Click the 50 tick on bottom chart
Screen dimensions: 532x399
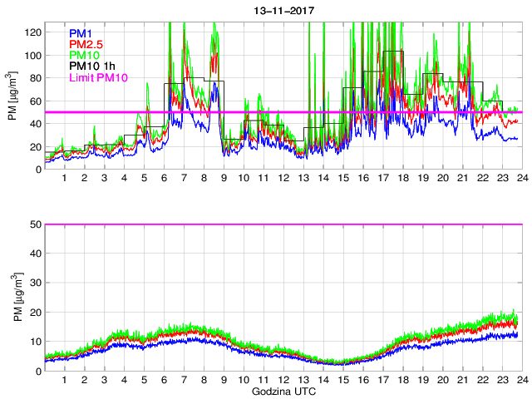36,224
